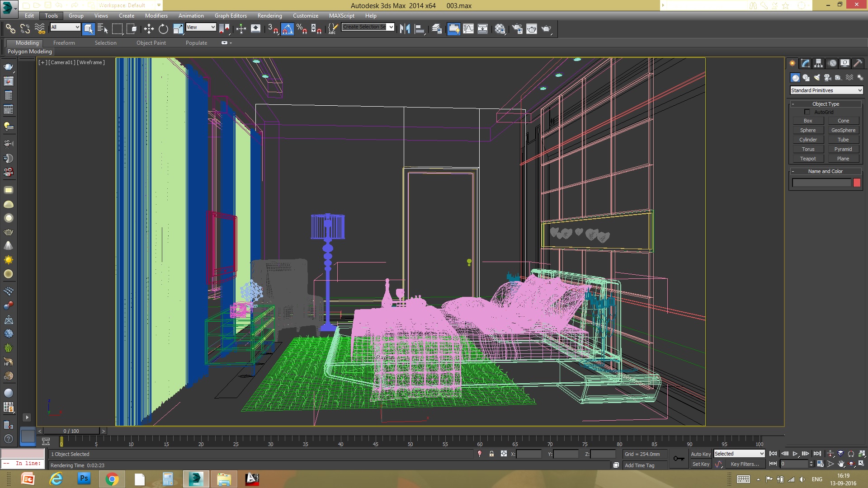
Task: Open the Material Editor icon
Action: 500,29
